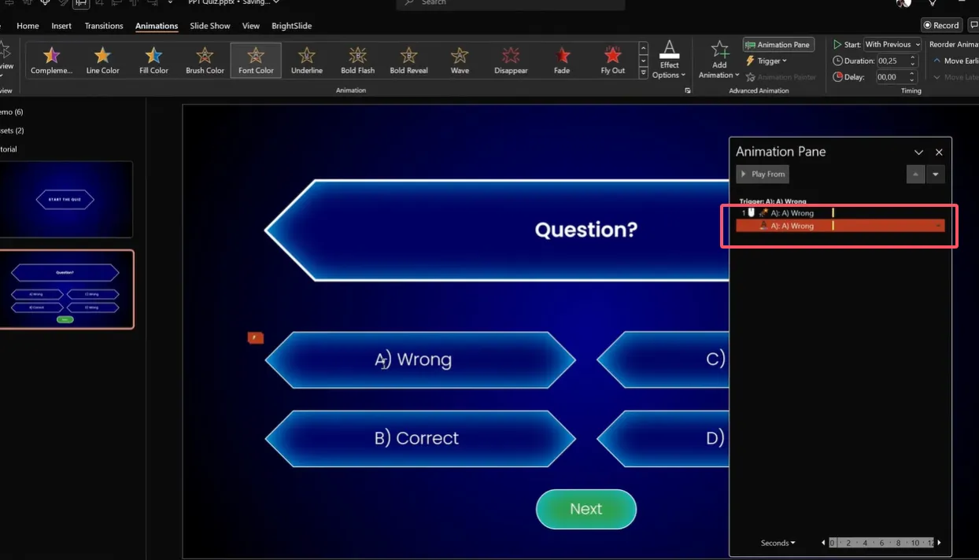Apply the Fill Color animation effect
The height and width of the screenshot is (560, 979).
(x=153, y=60)
